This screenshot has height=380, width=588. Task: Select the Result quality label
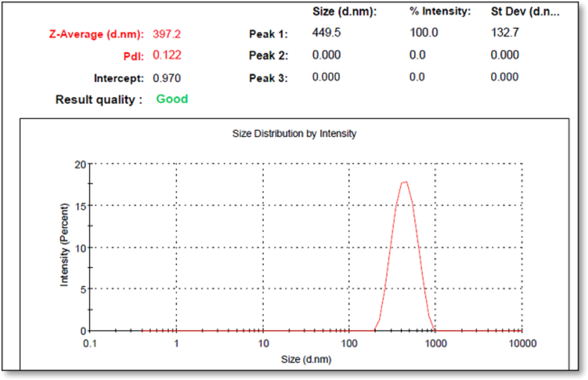pyautogui.click(x=99, y=100)
